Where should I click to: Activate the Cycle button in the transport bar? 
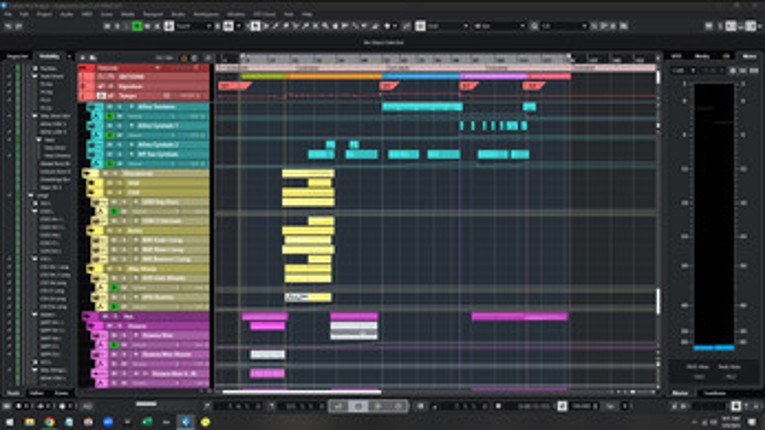pyautogui.click(x=340, y=406)
